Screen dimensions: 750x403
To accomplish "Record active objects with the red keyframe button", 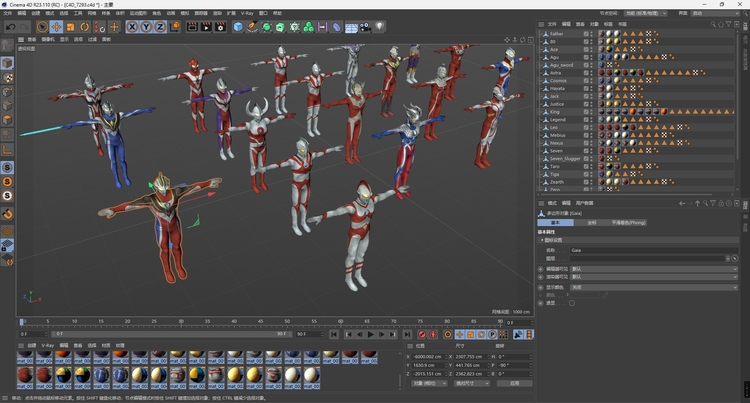I will (422, 335).
